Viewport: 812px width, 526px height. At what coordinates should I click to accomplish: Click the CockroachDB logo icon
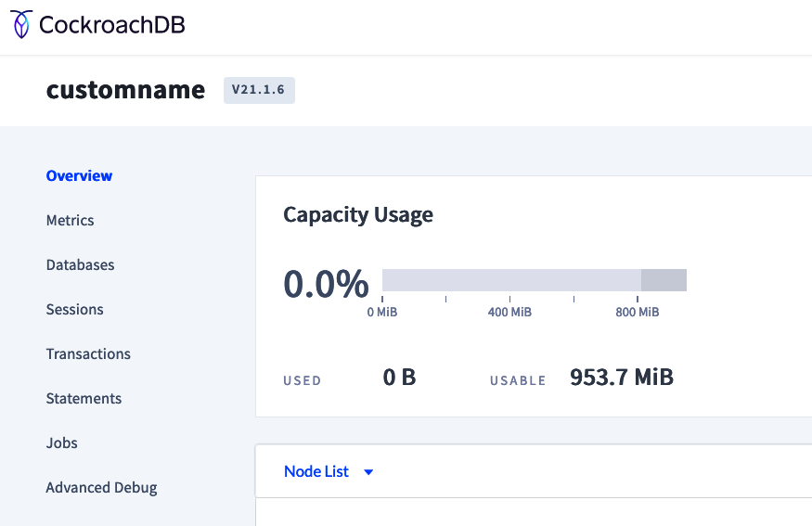(21, 24)
